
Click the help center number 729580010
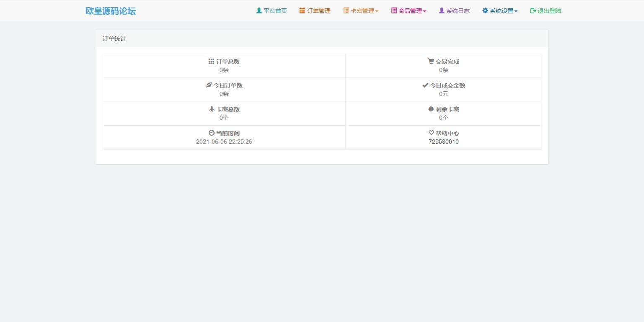[443, 142]
